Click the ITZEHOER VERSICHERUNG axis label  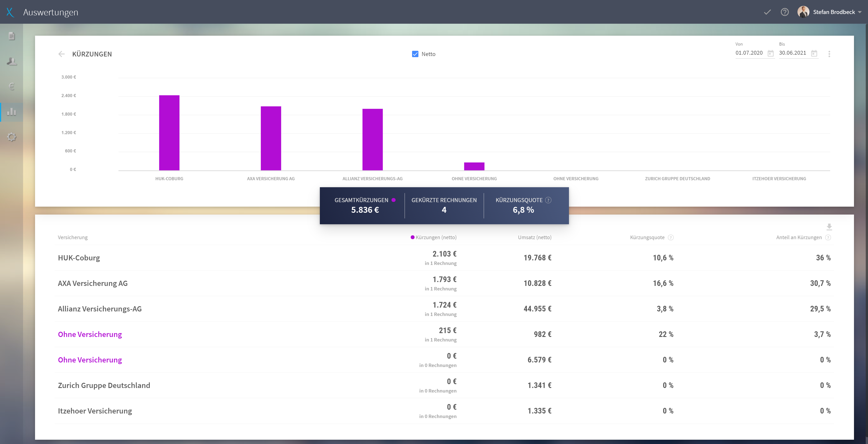point(779,179)
